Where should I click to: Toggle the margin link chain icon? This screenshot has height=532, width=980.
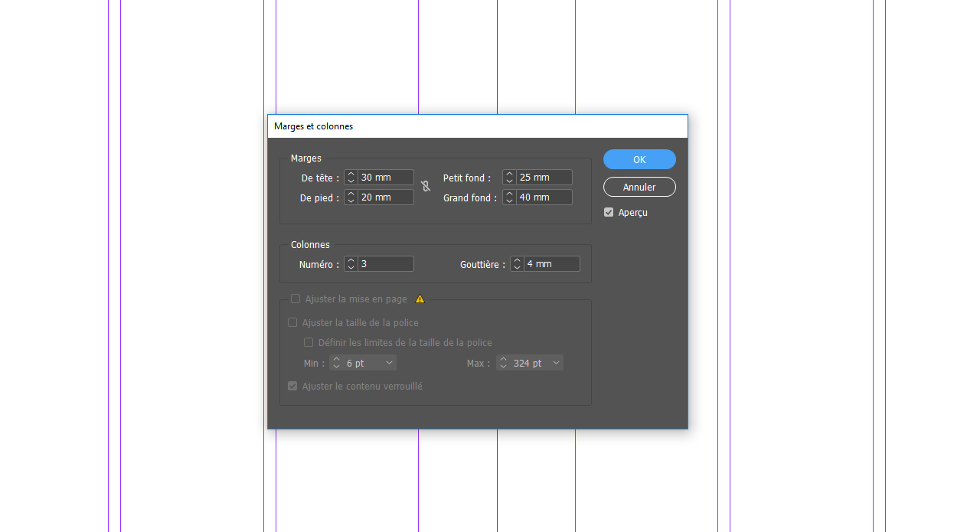426,186
